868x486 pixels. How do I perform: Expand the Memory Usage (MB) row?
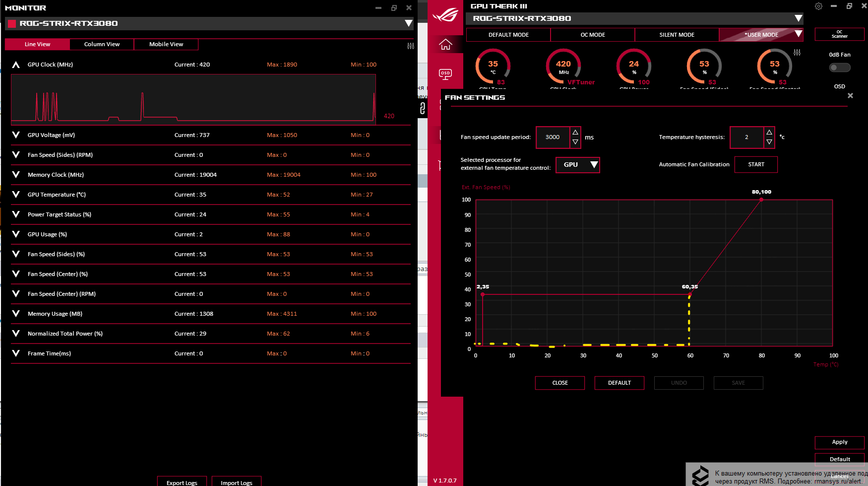coord(16,314)
